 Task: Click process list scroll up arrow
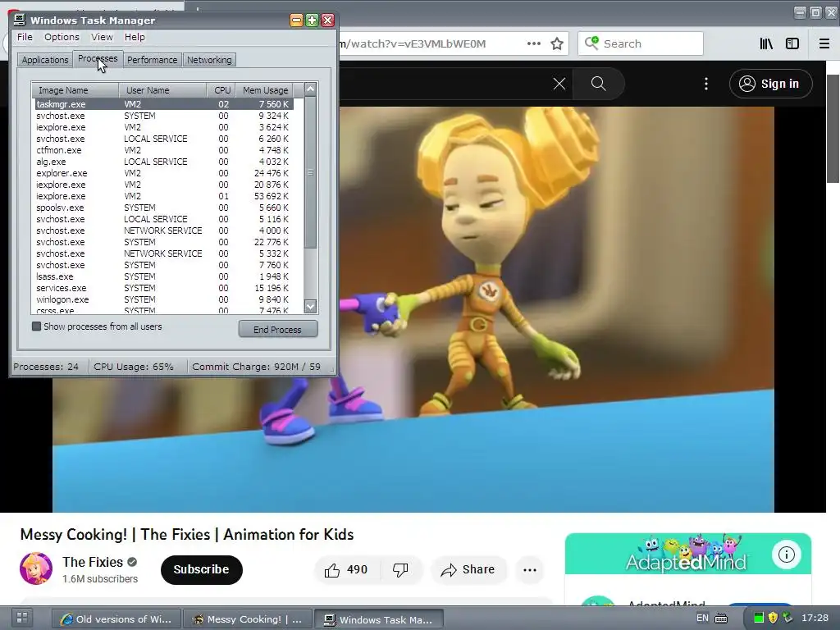(x=310, y=89)
